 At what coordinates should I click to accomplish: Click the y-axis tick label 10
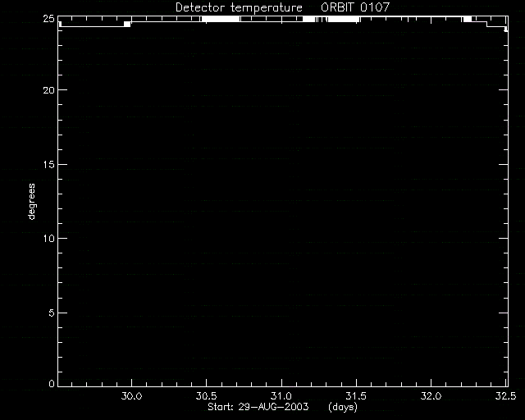click(x=49, y=239)
